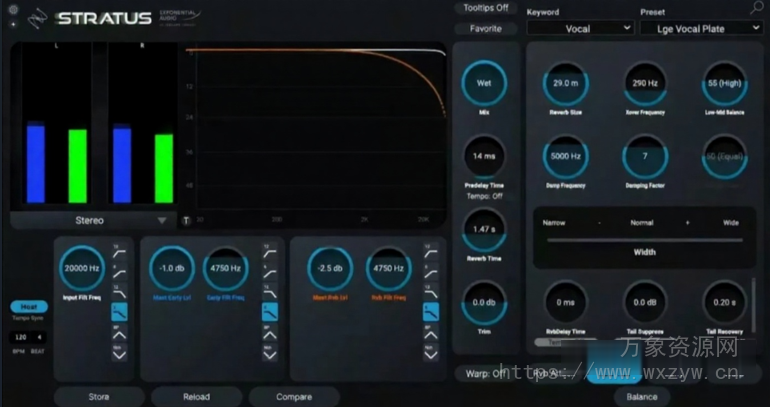Select the 6 dB high-pass icon in the Early filter column

270,272
